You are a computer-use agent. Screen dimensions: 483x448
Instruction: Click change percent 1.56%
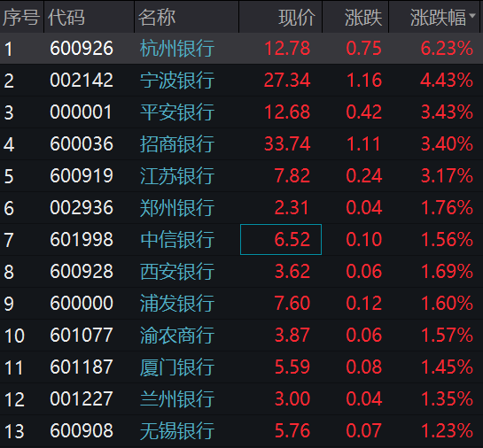447,240
